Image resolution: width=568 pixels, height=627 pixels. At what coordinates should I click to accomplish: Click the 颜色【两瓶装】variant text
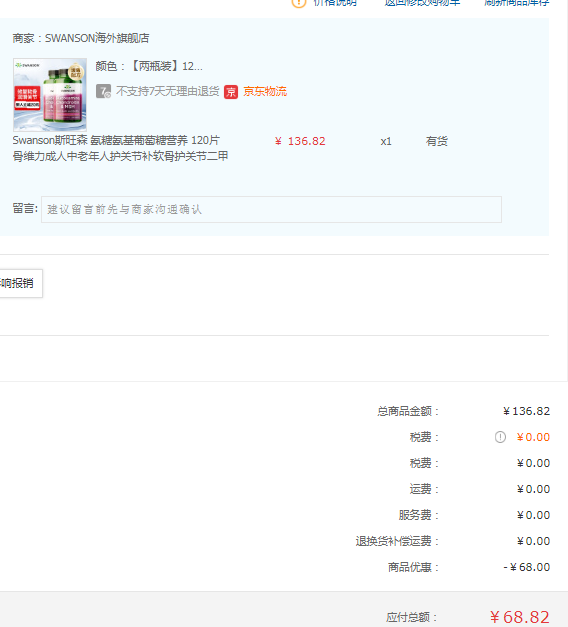149,66
